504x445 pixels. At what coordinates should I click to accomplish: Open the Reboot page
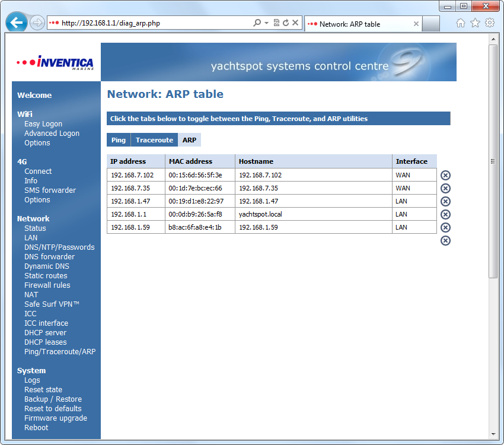click(36, 428)
